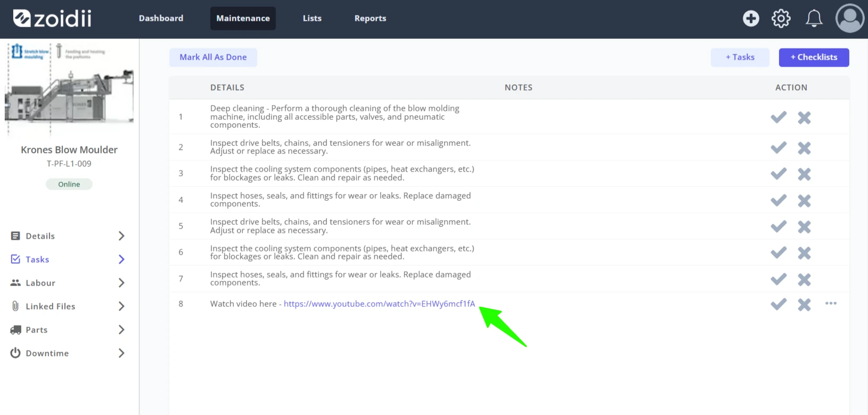The width and height of the screenshot is (868, 415).
Task: Tick the checkmark for task 6
Action: click(779, 253)
